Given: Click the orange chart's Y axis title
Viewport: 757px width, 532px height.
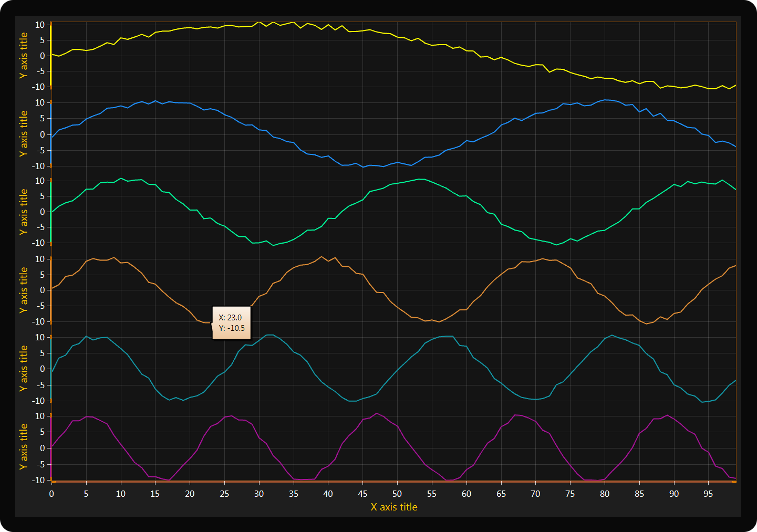Looking at the screenshot, I should tap(24, 290).
